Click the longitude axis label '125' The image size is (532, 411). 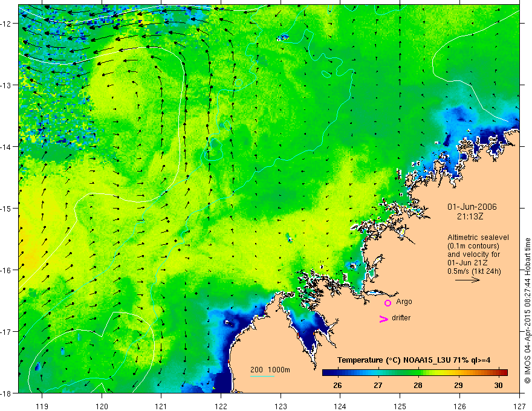tap(400, 406)
